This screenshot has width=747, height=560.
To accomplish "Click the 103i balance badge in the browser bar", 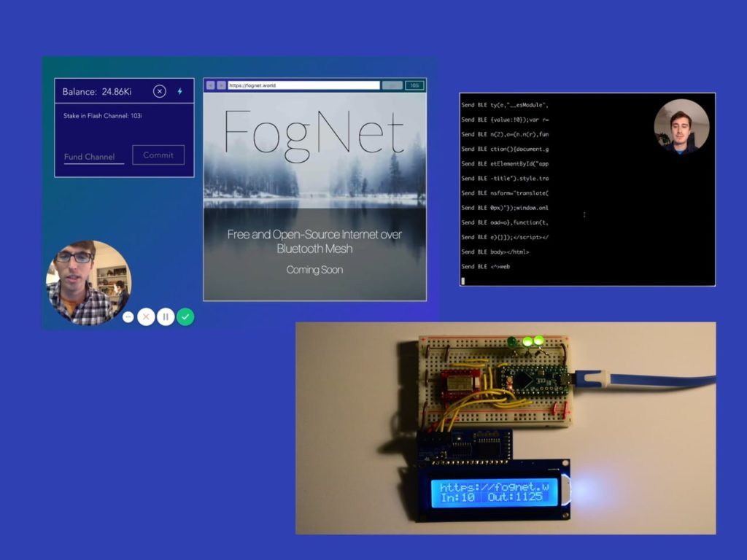I will tap(414, 85).
